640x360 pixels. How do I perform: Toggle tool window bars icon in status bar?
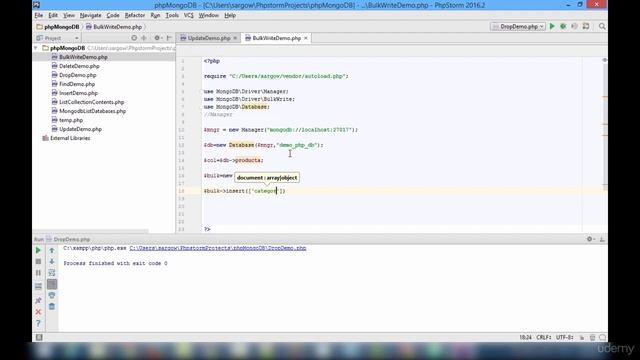(x=39, y=337)
